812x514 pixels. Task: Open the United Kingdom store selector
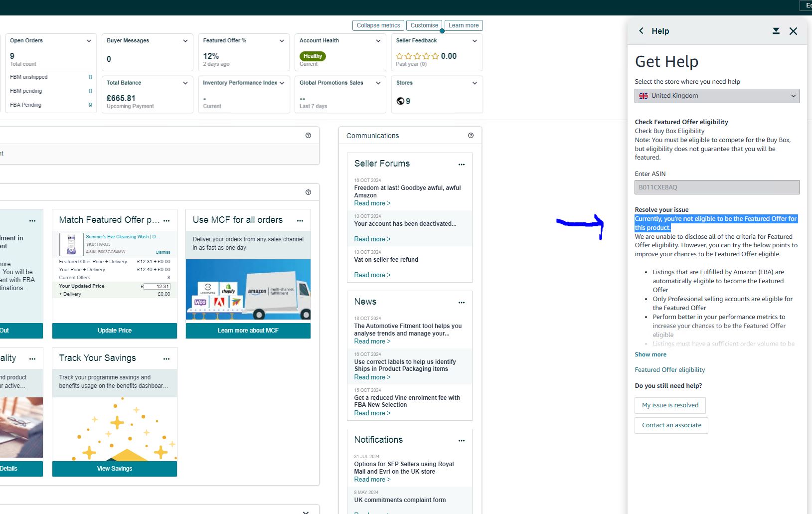(717, 96)
